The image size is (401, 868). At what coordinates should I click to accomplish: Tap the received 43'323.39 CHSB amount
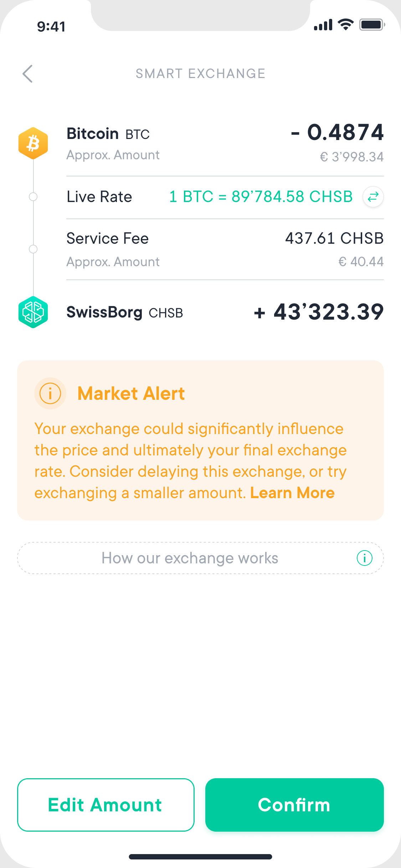[x=319, y=312]
